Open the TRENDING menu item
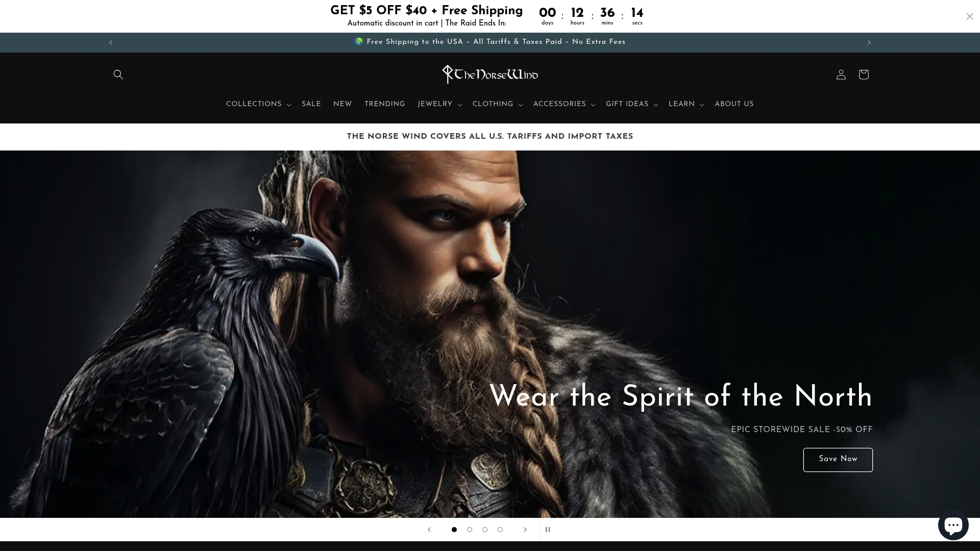This screenshot has width=980, height=551. [384, 105]
